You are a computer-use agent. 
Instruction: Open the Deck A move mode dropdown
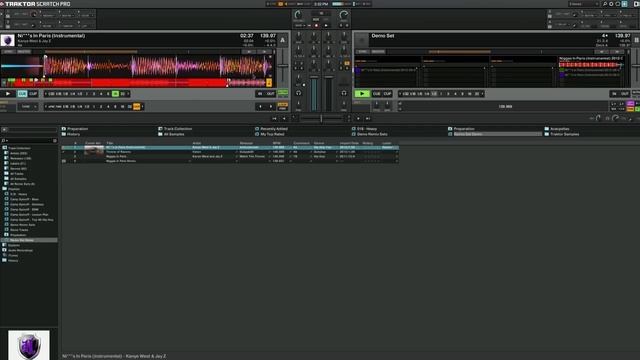point(29,107)
